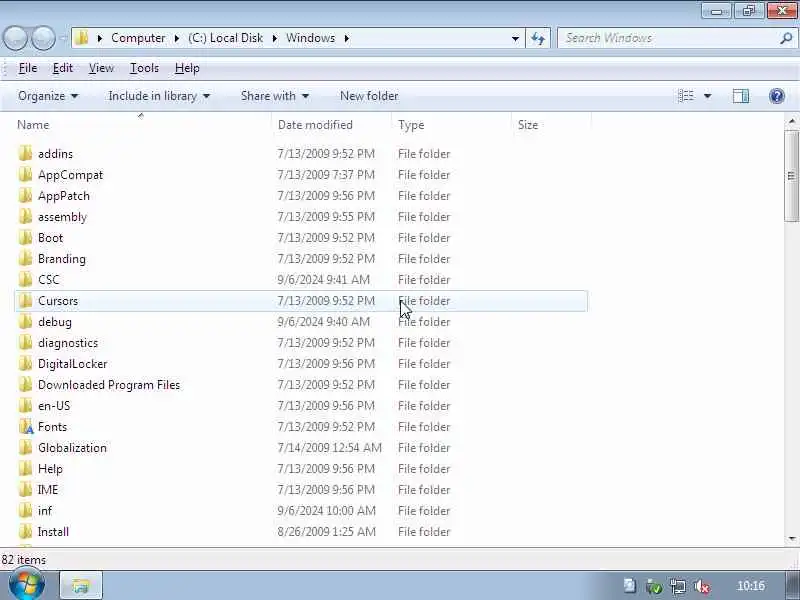
Task: Select the CSC folder icon
Action: tap(25, 279)
